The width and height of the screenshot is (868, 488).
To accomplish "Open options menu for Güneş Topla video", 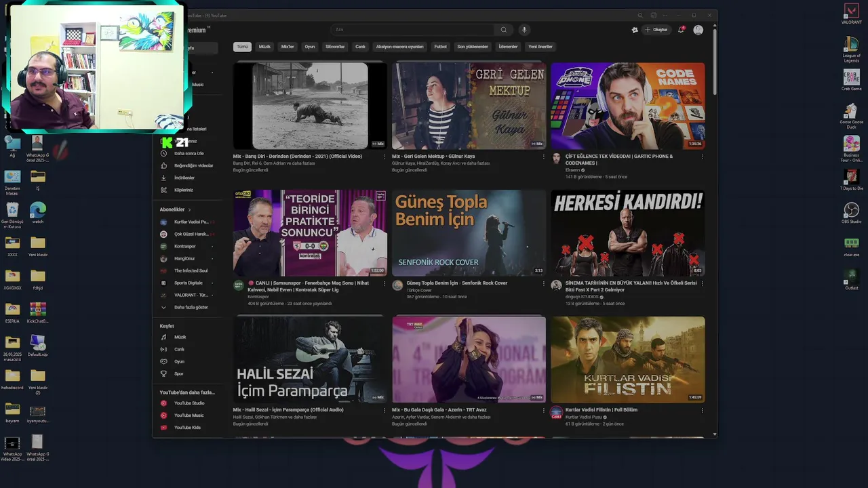I will click(543, 283).
